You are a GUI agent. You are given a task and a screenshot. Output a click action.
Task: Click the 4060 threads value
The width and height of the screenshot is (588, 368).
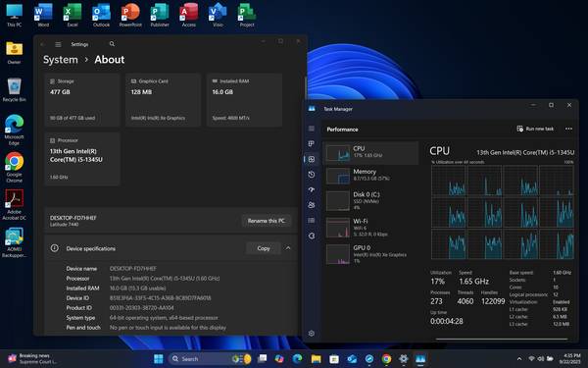[465, 301]
